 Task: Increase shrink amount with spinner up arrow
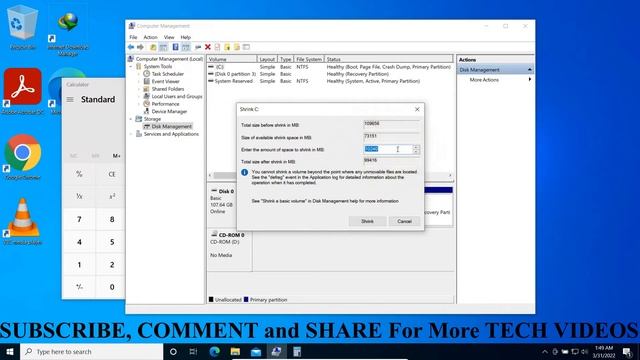(416, 147)
